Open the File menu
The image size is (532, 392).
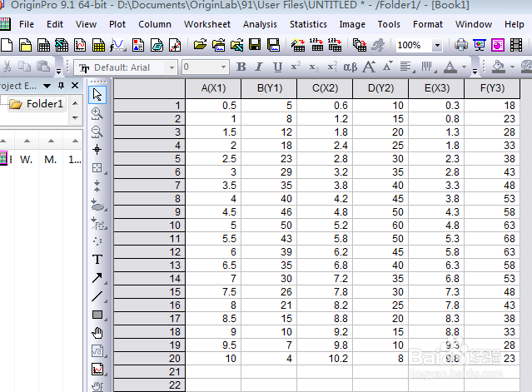coord(27,24)
